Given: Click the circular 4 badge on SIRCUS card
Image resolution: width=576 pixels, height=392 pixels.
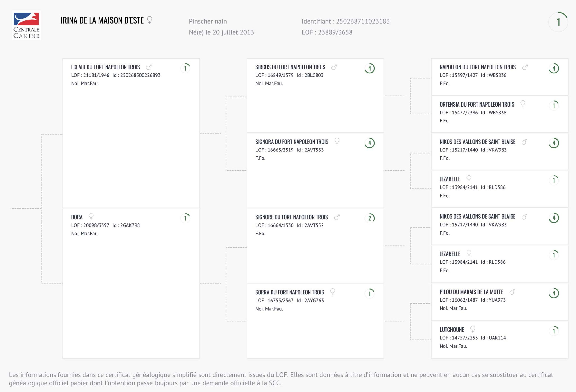Looking at the screenshot, I should click(369, 68).
